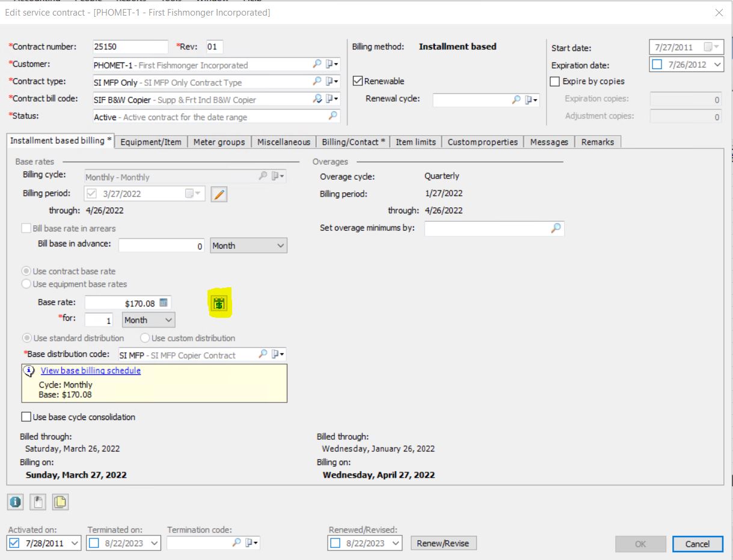
Task: Open the Base distribution code lookup magnifier
Action: (263, 354)
